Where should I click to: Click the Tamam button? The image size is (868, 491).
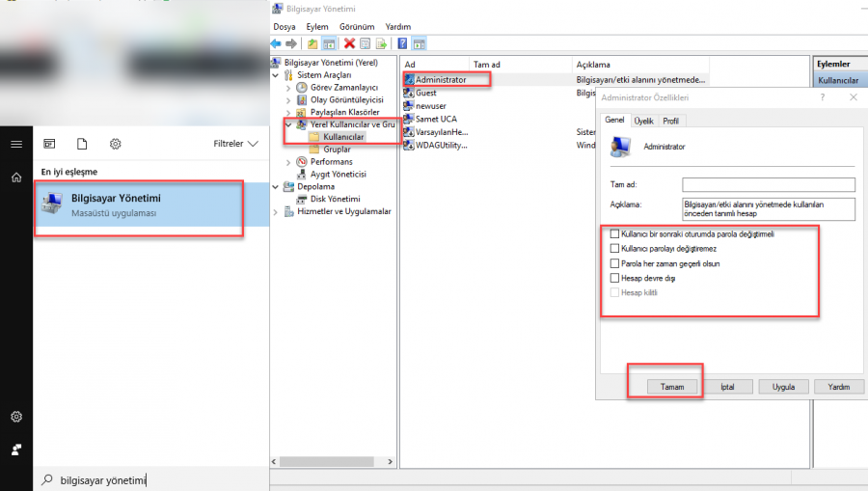672,387
